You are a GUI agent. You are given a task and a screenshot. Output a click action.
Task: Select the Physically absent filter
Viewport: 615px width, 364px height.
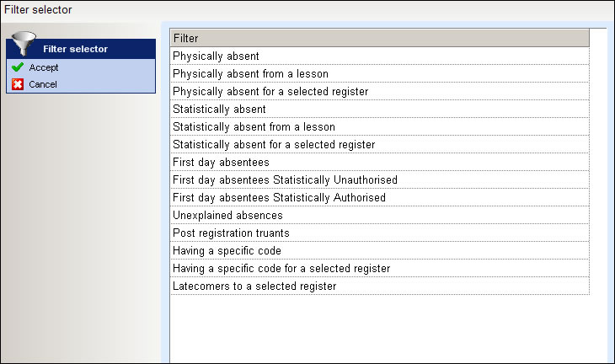pyautogui.click(x=380, y=56)
